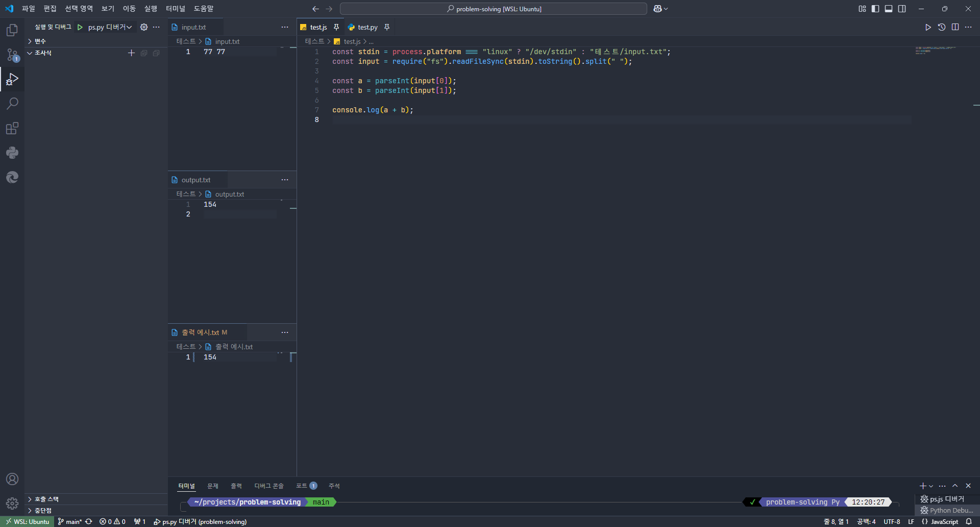Viewport: 980px width, 527px height.
Task: Open more actions for output.txt editor group
Action: coord(285,180)
